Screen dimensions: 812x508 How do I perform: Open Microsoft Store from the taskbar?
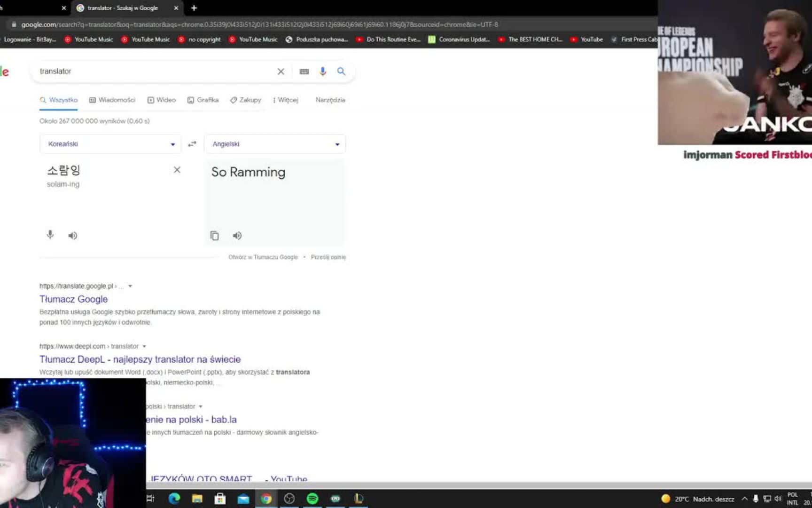point(220,499)
